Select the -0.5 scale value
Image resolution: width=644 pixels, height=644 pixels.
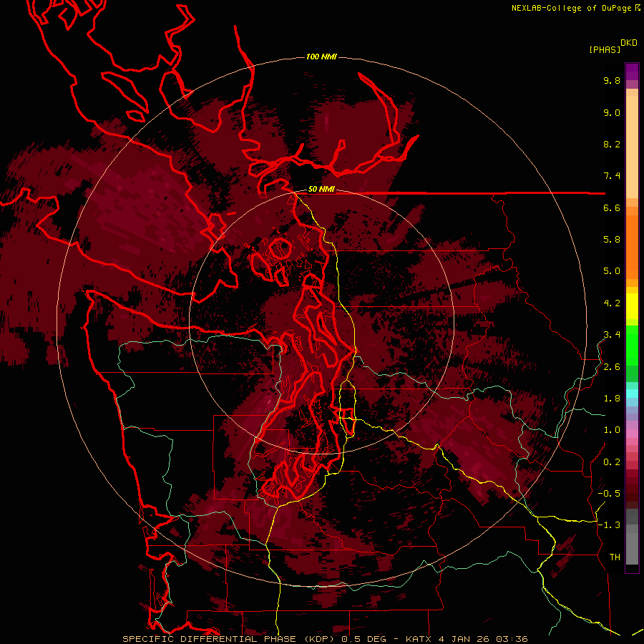click(609, 494)
